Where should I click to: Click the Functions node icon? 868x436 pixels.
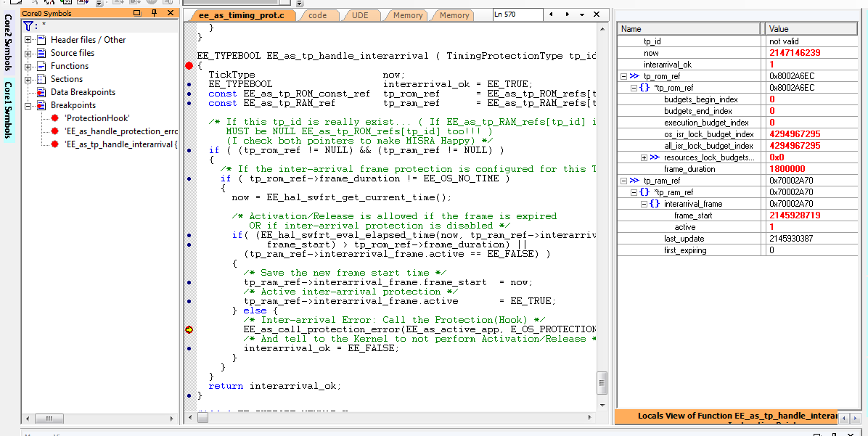coord(41,66)
